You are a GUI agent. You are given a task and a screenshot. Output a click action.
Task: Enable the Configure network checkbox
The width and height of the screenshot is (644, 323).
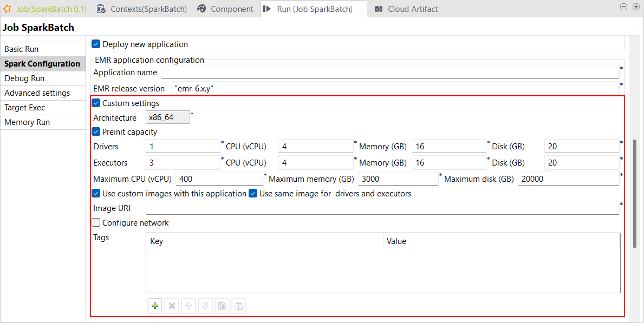96,223
